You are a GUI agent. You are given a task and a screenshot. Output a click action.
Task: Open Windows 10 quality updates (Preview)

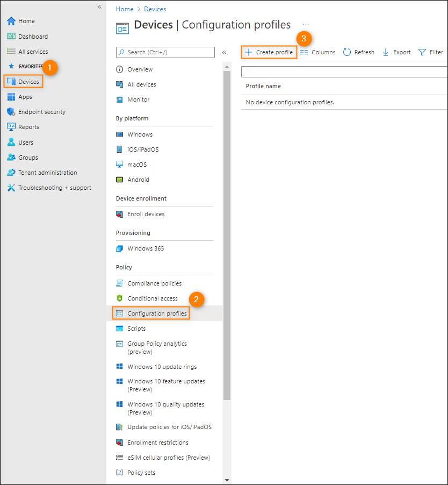[166, 408]
